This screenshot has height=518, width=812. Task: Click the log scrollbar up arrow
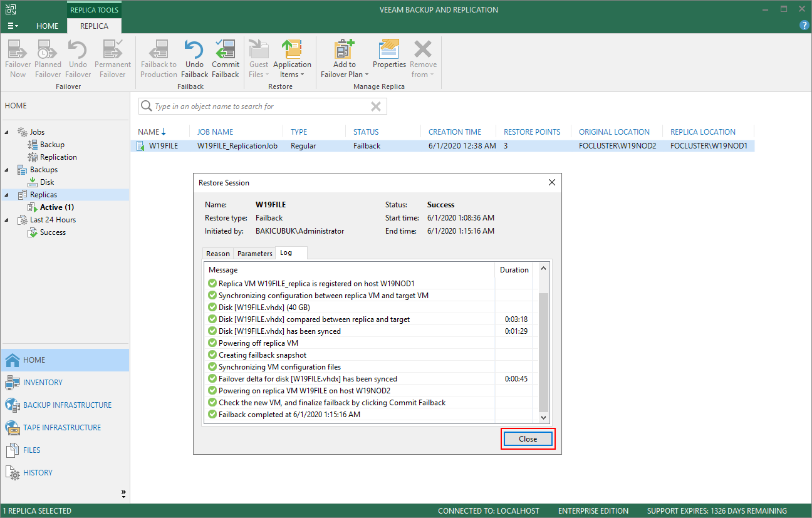543,269
